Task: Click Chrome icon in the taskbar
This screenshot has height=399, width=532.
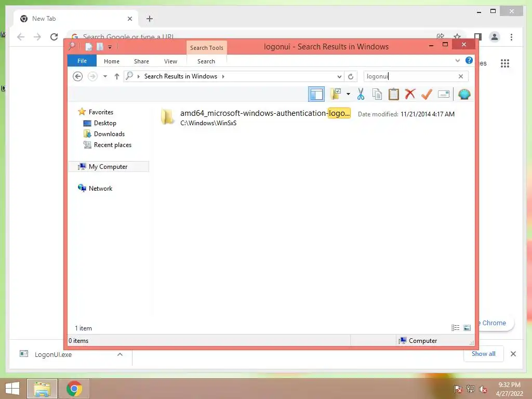Action: (x=74, y=389)
